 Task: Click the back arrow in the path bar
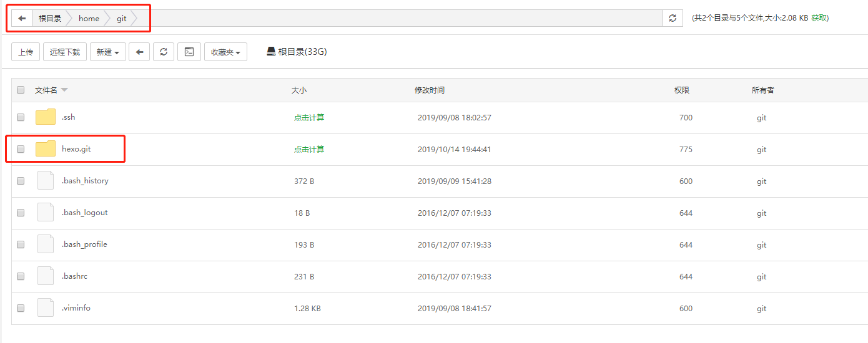[22, 19]
